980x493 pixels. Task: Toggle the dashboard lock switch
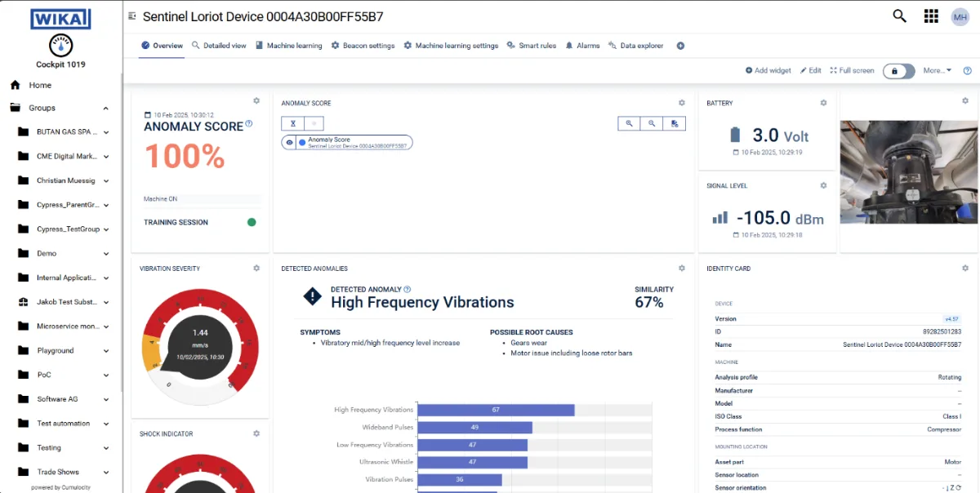coord(898,71)
